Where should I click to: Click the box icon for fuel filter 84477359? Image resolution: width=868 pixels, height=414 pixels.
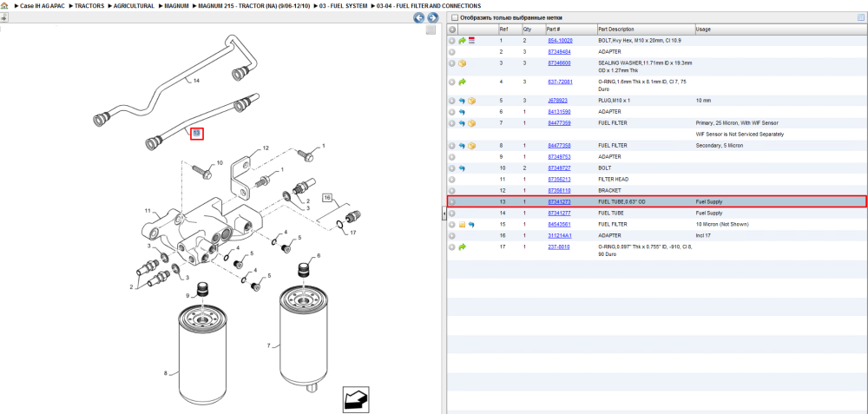[x=471, y=123]
